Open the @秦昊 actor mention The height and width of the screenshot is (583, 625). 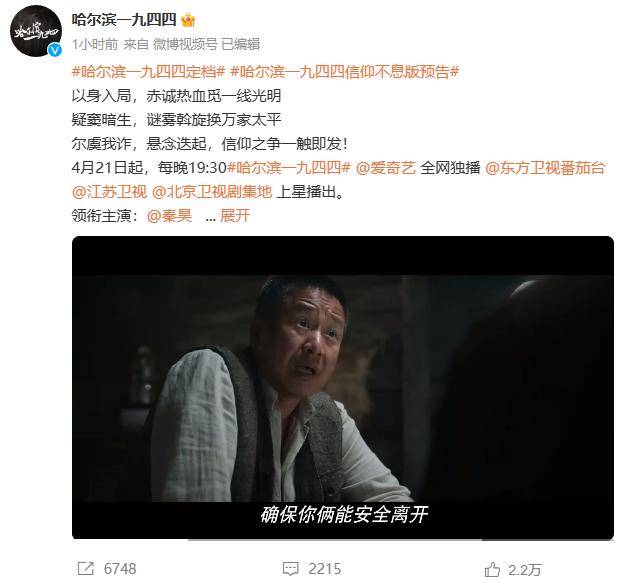(169, 216)
